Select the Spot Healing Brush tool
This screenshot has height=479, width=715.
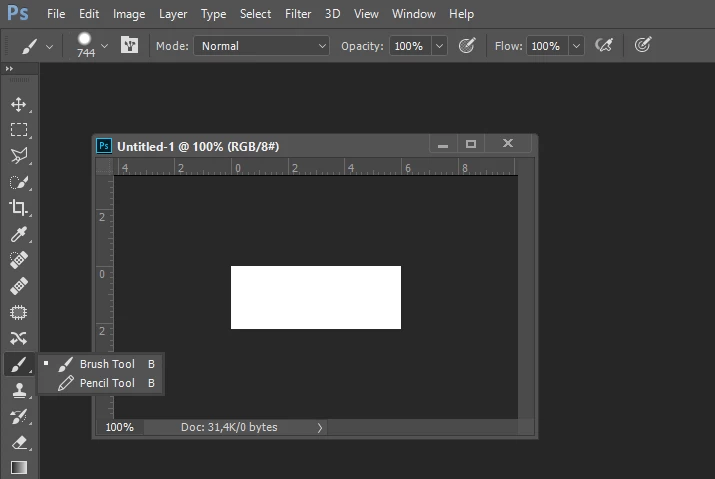[x=19, y=260]
